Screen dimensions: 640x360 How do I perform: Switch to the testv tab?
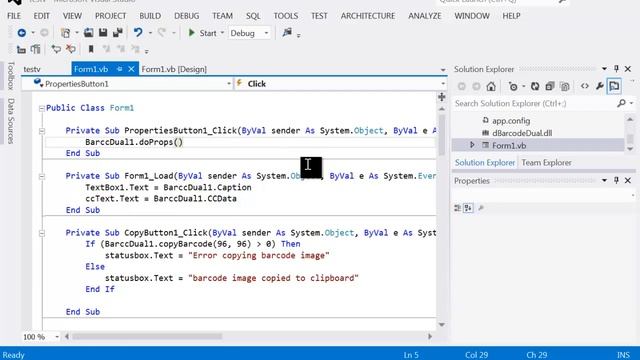(32, 69)
